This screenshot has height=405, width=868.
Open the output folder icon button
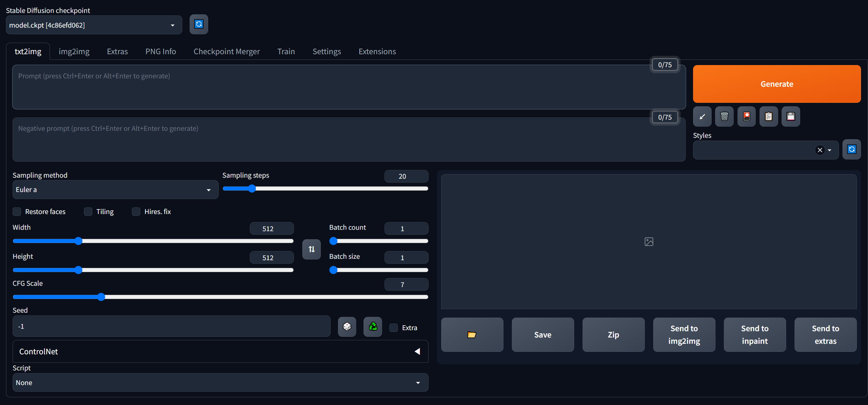[472, 335]
